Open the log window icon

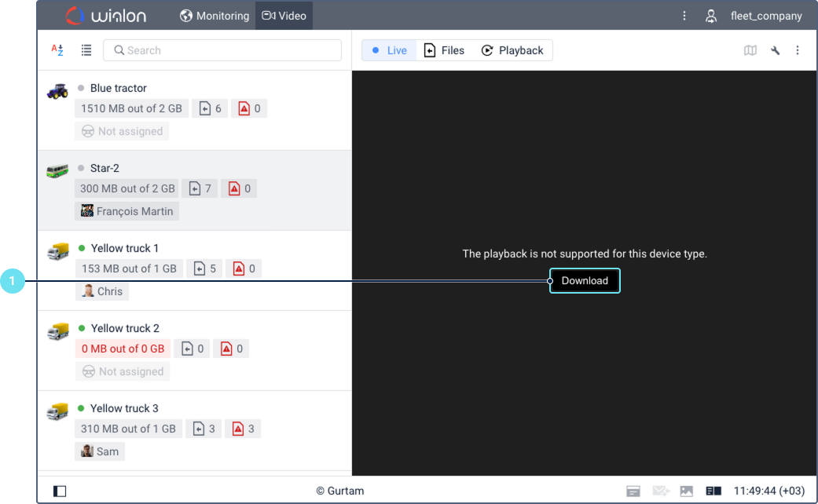(633, 491)
